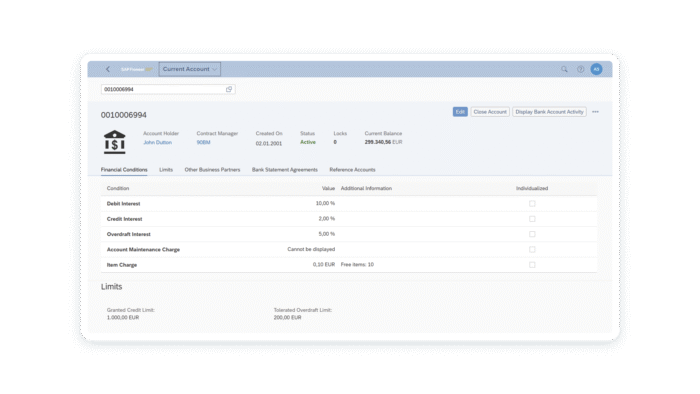Click the Active status text
Viewport: 700px width, 394px height.
point(308,142)
